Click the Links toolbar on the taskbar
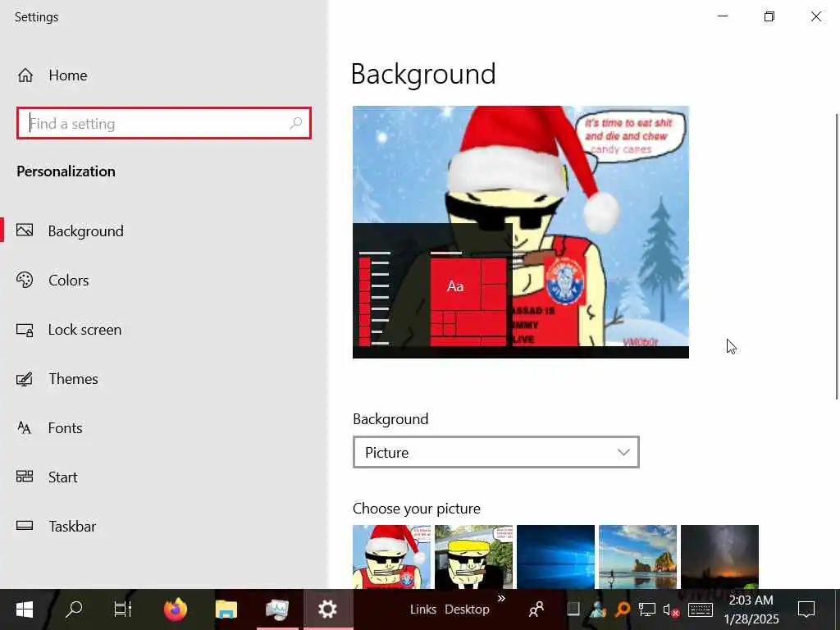The image size is (840, 630). pos(422,609)
